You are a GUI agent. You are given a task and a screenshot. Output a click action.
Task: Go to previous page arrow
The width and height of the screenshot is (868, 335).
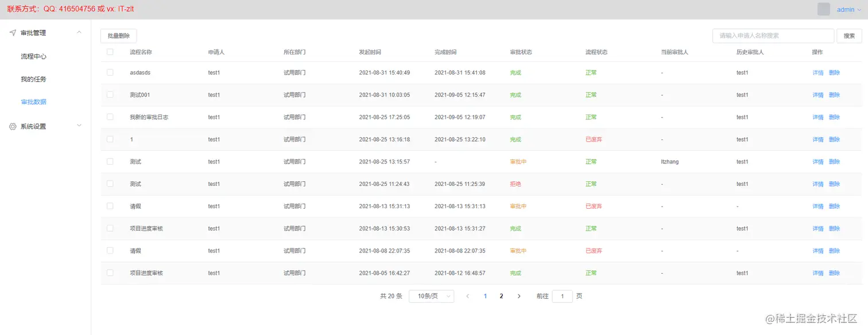(468, 296)
